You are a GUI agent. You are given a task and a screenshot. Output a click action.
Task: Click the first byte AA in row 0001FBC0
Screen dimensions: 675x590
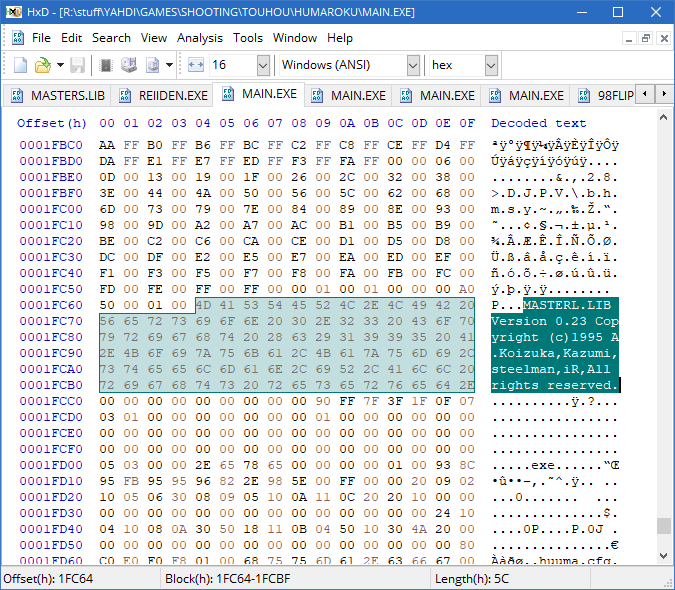(x=107, y=145)
